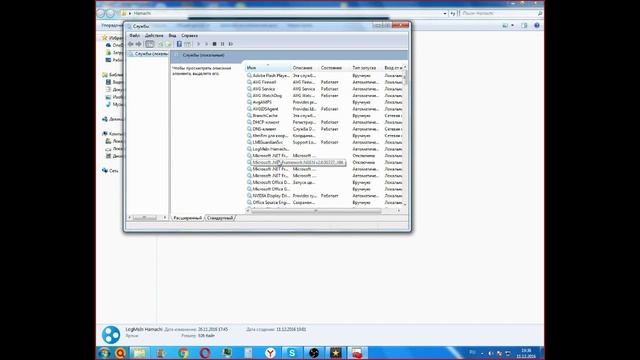Toggle the Explorer preview pane icon

tap(524, 25)
